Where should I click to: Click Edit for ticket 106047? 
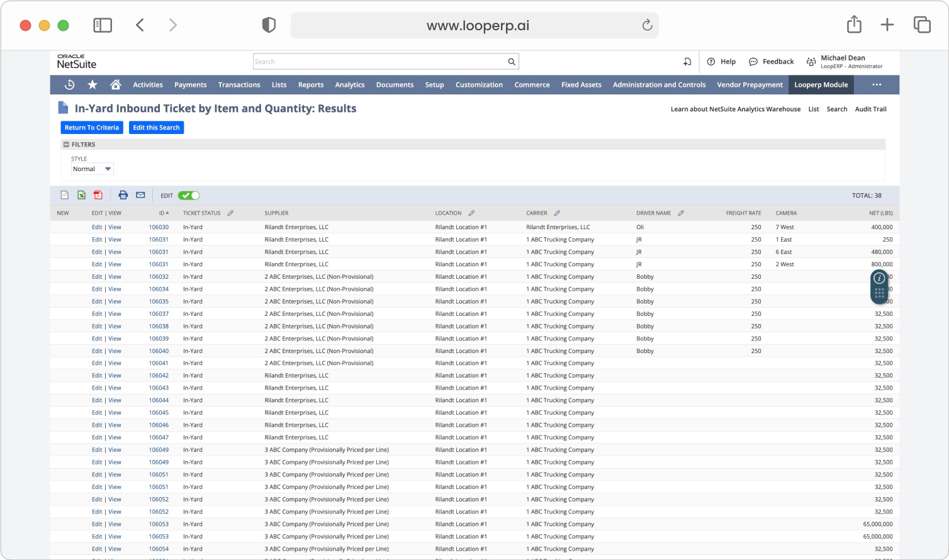point(97,438)
